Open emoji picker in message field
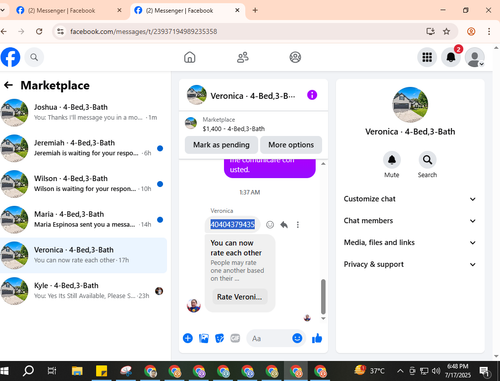 (x=297, y=338)
